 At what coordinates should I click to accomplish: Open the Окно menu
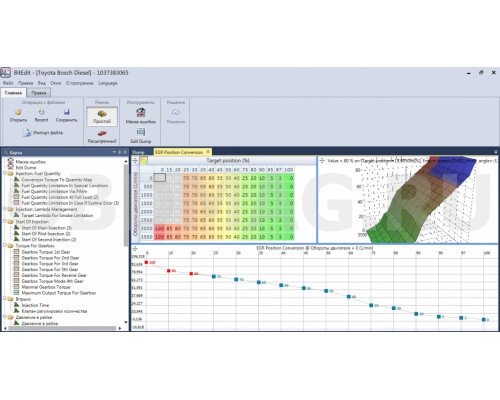point(55,83)
